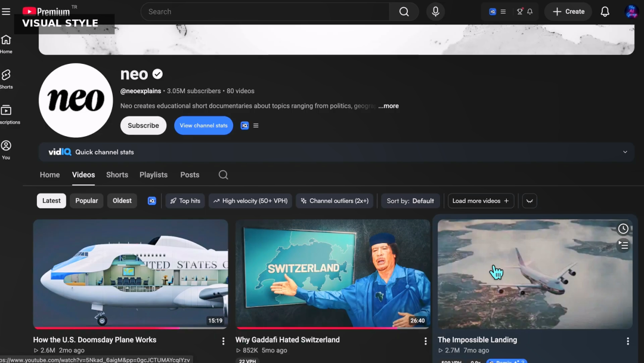Open options for Doomsday Plane video

click(223, 342)
